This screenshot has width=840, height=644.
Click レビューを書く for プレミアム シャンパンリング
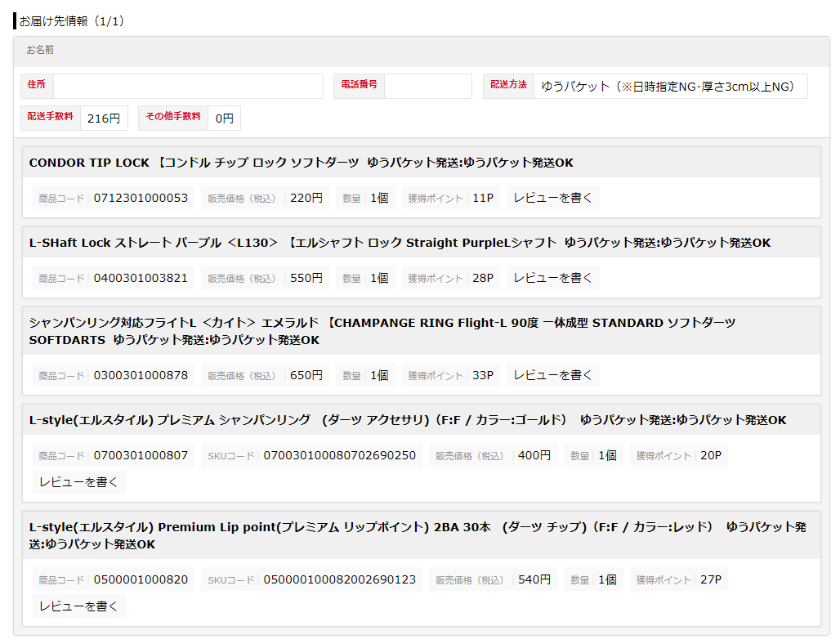[78, 481]
